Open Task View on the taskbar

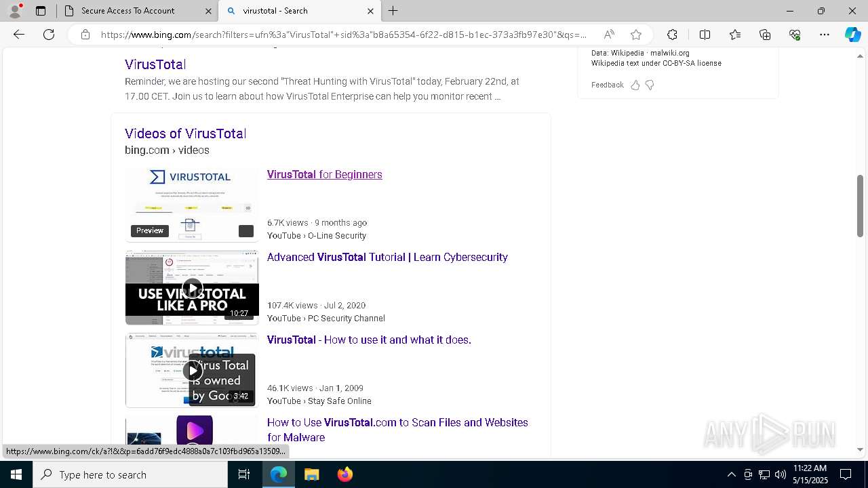click(x=244, y=474)
